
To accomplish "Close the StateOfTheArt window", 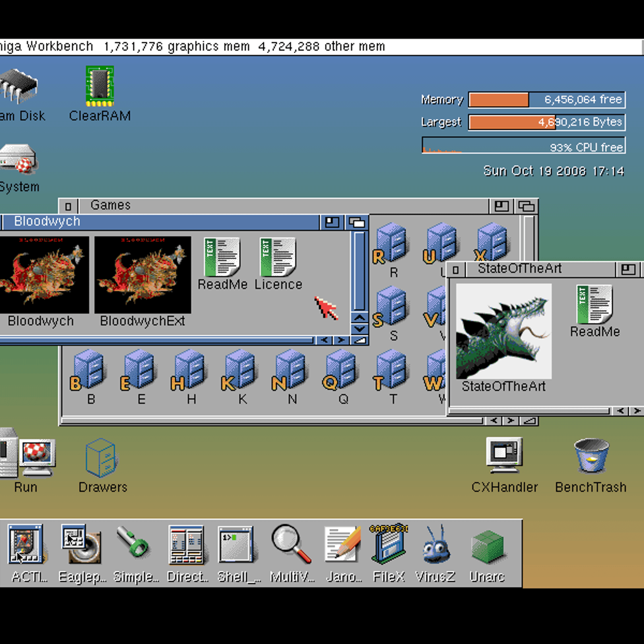I will (x=456, y=270).
